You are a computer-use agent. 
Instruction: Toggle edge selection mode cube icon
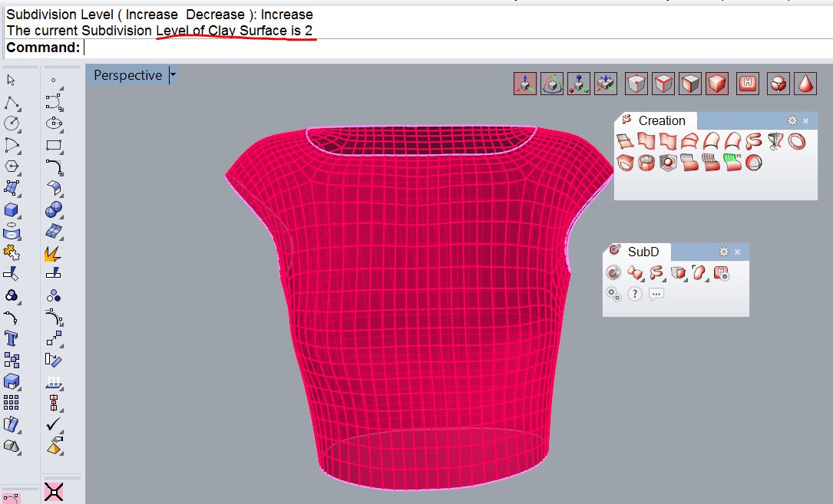click(663, 84)
